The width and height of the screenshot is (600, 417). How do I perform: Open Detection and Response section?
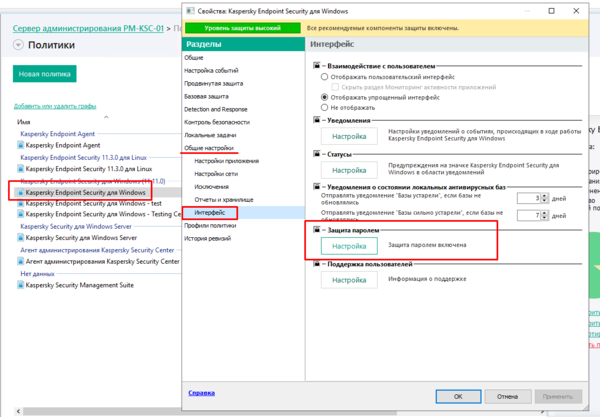[x=216, y=109]
